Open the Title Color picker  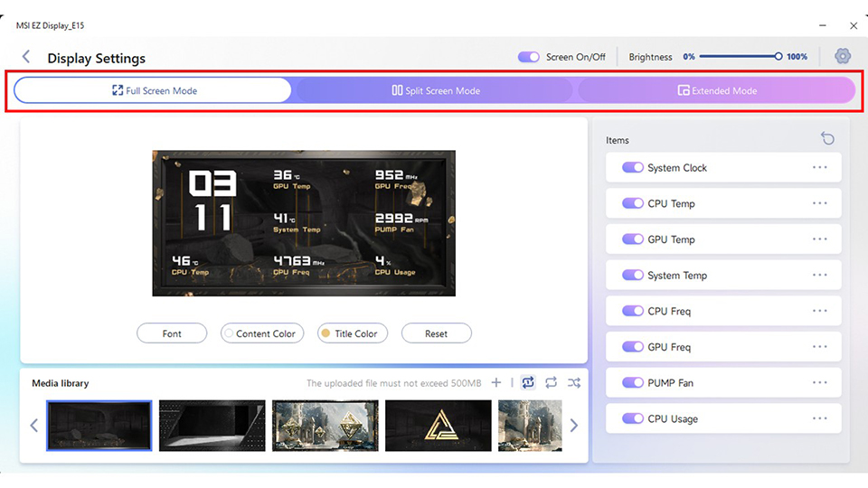coord(352,333)
